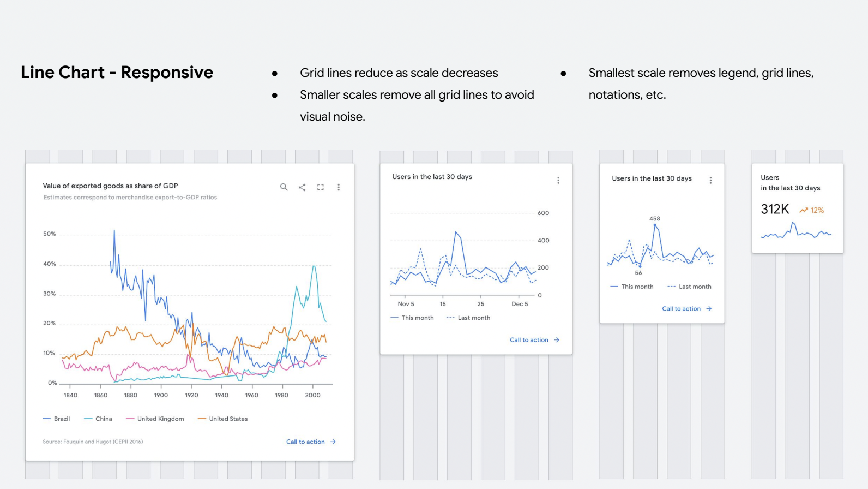This screenshot has width=868, height=489.
Task: Select This month legend in medium Users card
Action: click(x=413, y=318)
